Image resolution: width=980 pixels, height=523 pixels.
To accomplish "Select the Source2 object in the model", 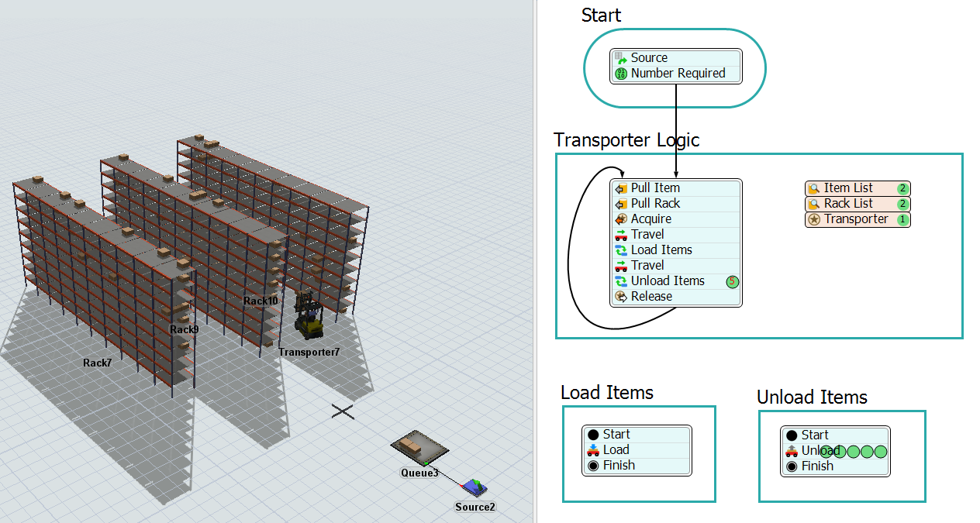I will point(474,487).
